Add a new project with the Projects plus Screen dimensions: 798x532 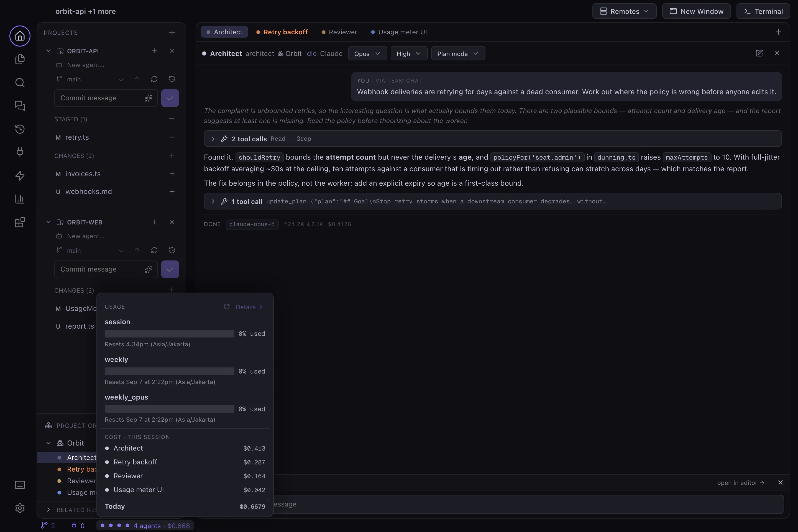pyautogui.click(x=172, y=33)
